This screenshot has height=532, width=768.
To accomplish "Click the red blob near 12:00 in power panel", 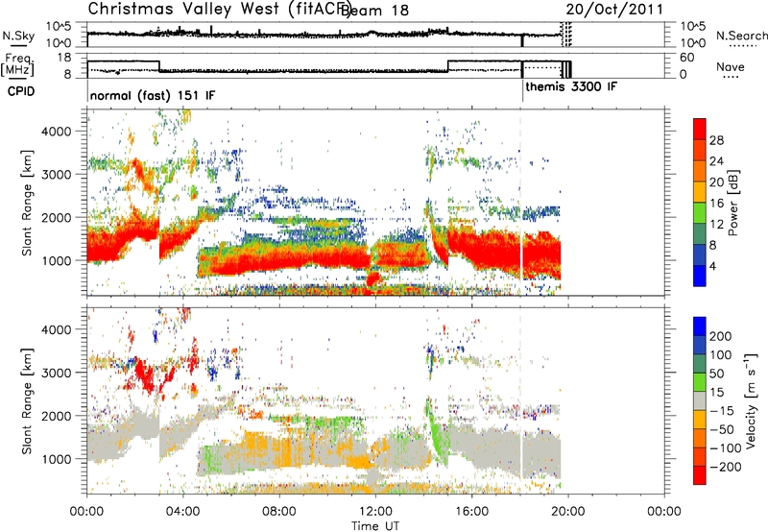I will tap(373, 279).
